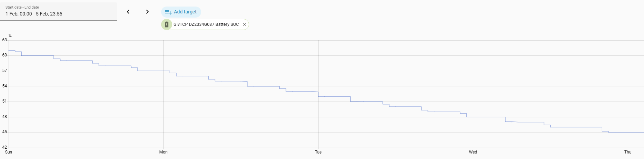Click the Add target text
This screenshot has width=644, height=159.
point(185,12)
